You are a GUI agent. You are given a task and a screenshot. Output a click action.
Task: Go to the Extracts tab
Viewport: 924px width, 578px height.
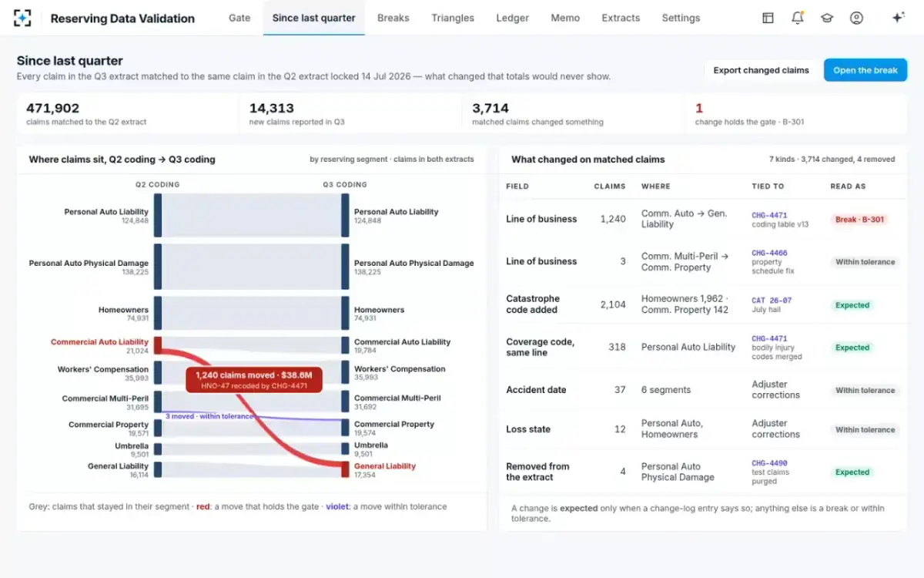click(x=621, y=18)
